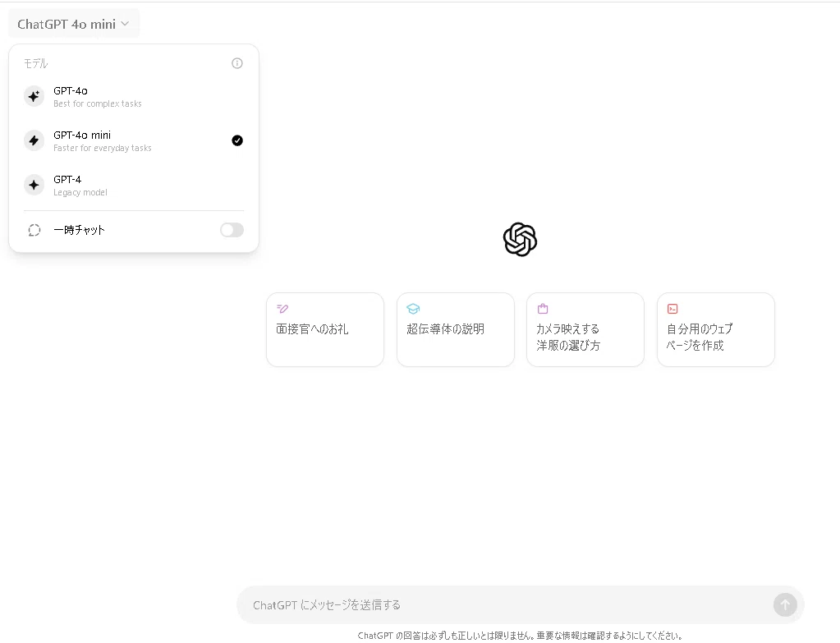Select the GPT-4 legacy model
The width and height of the screenshot is (840, 643).
tap(134, 186)
